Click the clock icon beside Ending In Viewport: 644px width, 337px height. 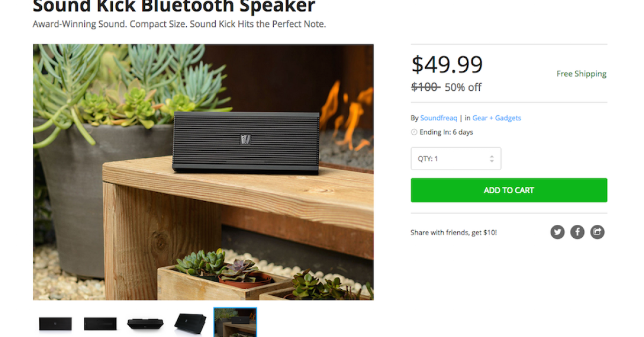tap(414, 132)
